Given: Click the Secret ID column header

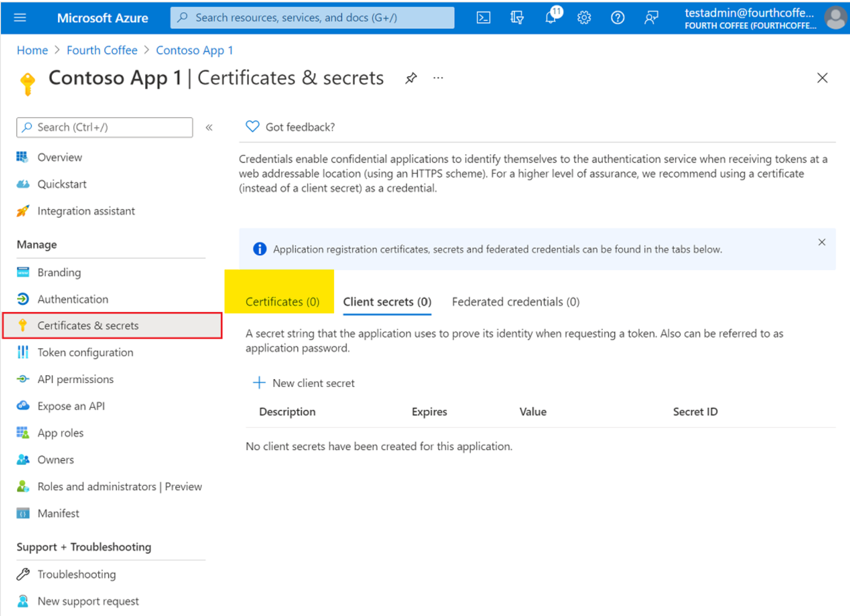Looking at the screenshot, I should [x=695, y=412].
